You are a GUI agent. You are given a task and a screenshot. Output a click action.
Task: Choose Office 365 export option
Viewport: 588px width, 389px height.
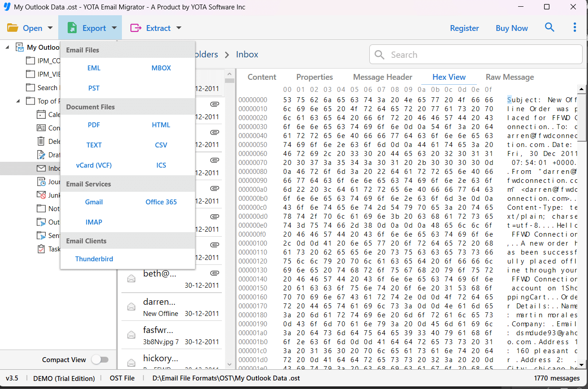161,202
